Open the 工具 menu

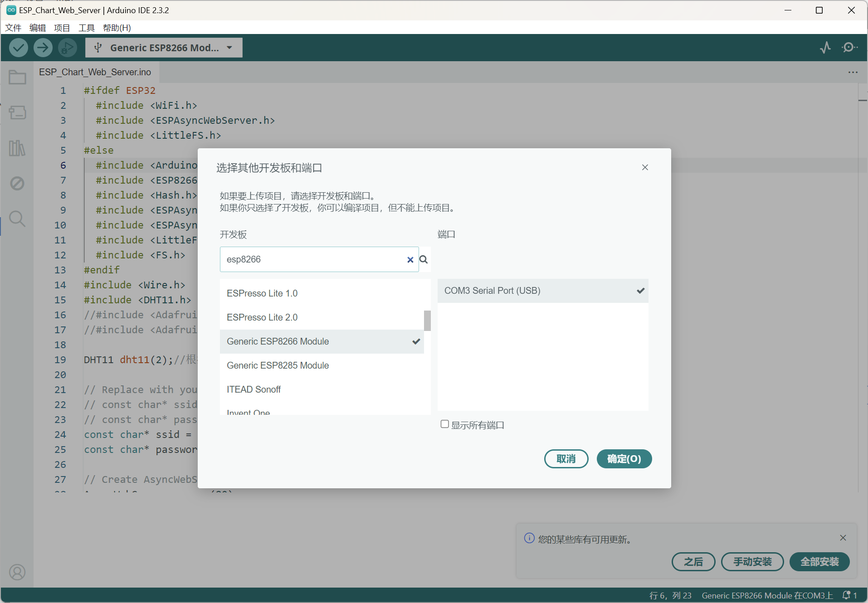(x=86, y=28)
